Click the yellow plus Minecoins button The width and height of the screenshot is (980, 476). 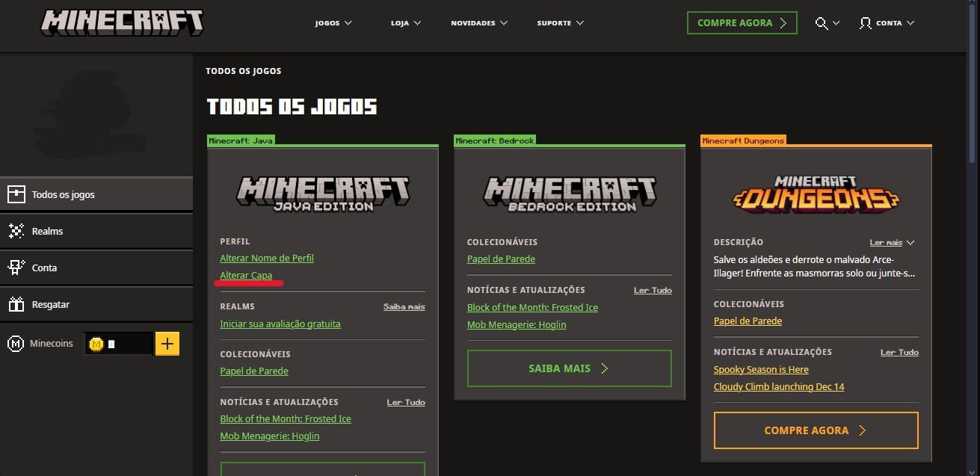point(167,344)
